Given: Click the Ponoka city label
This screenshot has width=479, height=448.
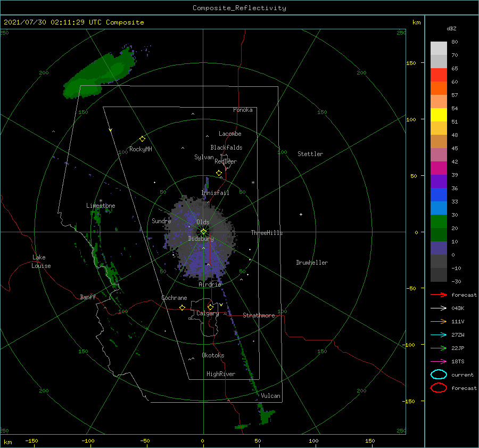Looking at the screenshot, I should [243, 110].
